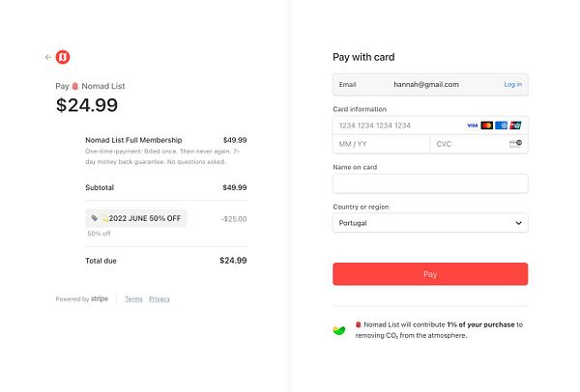Click the Visa card icon
Screen dimensions: 580x392
tap(472, 126)
